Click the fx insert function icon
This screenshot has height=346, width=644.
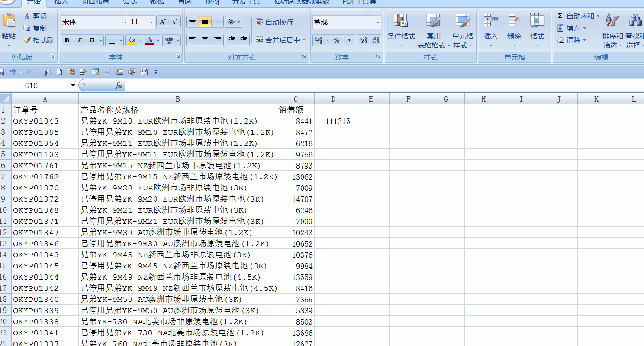pos(118,85)
